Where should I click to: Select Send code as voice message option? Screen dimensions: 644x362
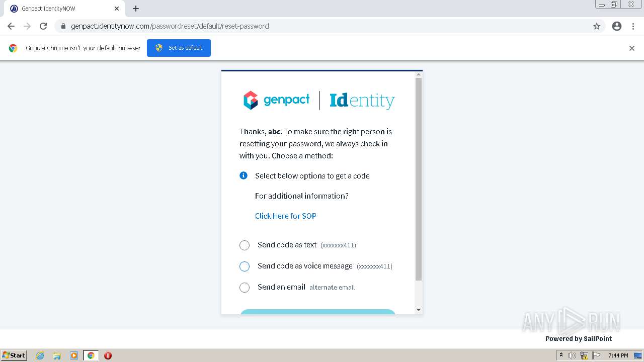(x=245, y=266)
